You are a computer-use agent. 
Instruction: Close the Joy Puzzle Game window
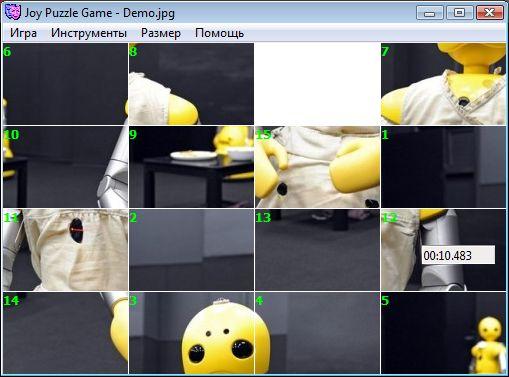point(489,13)
